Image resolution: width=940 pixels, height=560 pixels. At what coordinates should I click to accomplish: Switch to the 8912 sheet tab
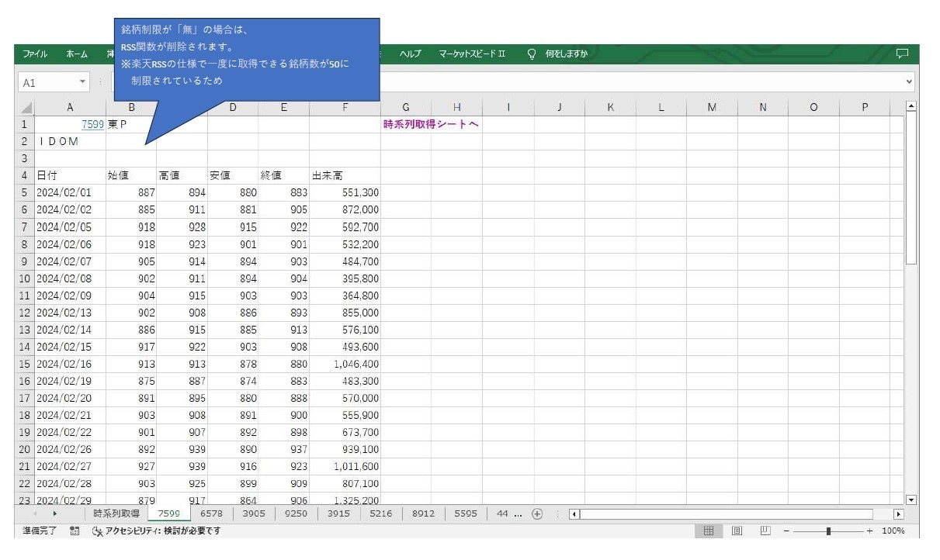tap(423, 513)
